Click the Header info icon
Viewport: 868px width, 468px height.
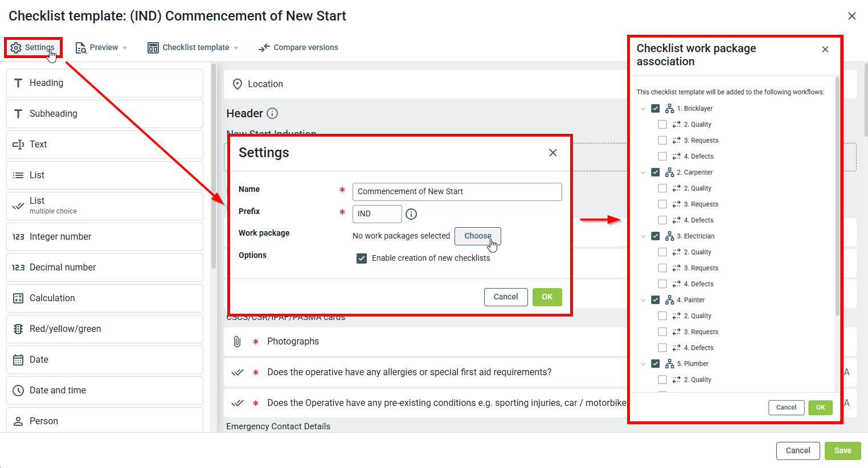272,113
